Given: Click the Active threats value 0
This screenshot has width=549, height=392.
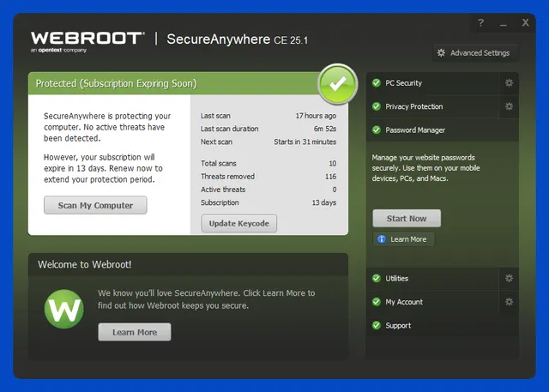Looking at the screenshot, I should click(x=335, y=190).
